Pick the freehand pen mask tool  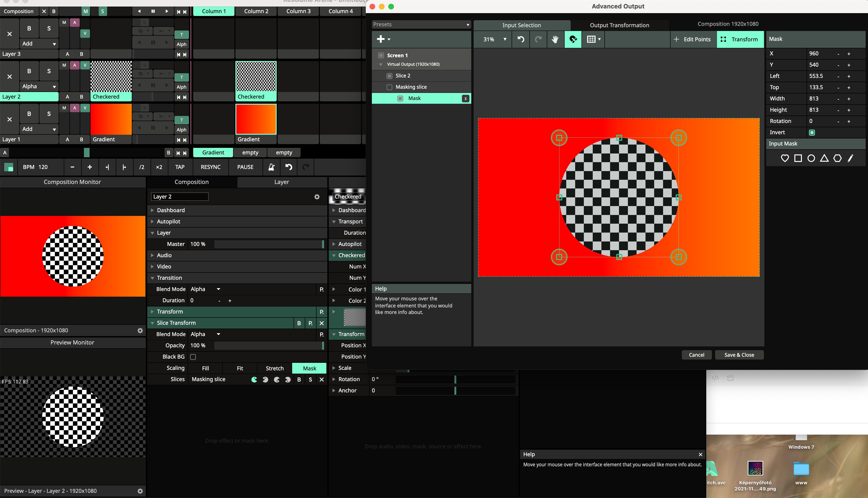850,158
